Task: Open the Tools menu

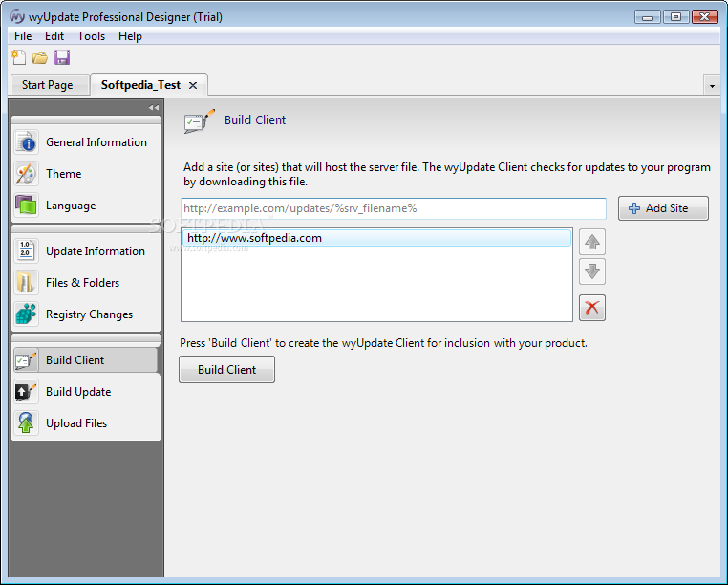Action: click(91, 36)
